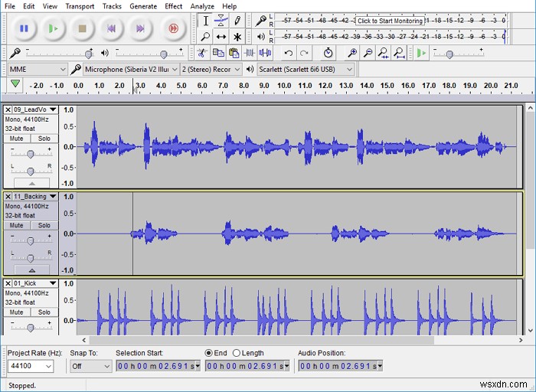Click the Record button

(173, 28)
